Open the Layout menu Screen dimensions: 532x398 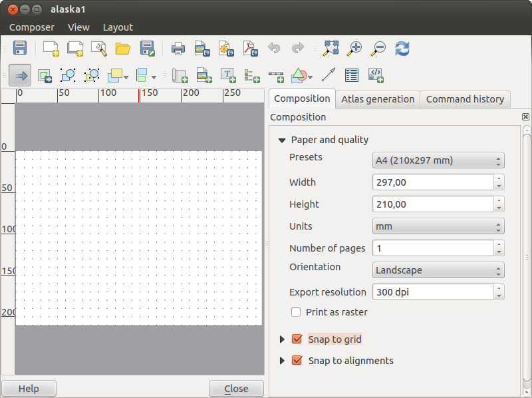point(118,27)
